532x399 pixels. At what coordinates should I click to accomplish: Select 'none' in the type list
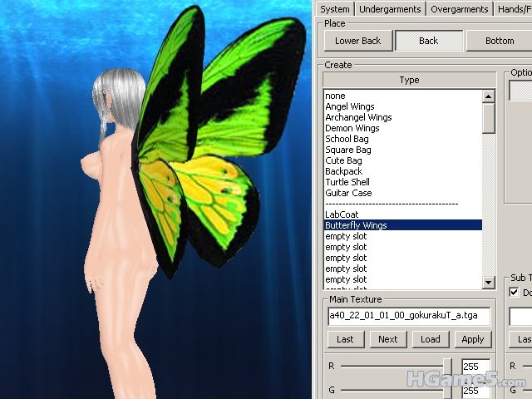tap(335, 96)
